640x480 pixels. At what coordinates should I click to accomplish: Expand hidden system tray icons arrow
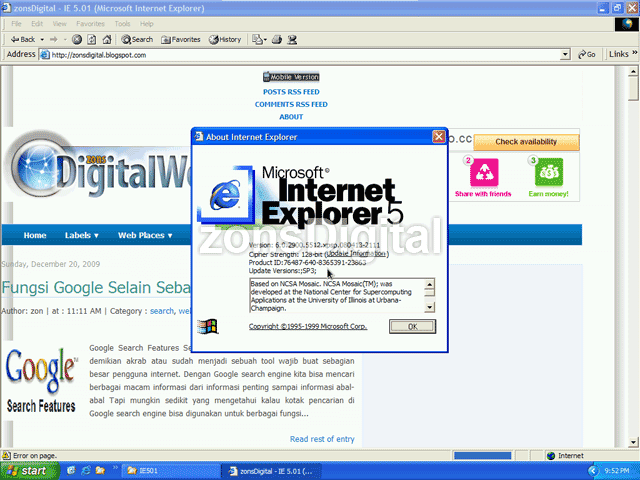[x=593, y=471]
